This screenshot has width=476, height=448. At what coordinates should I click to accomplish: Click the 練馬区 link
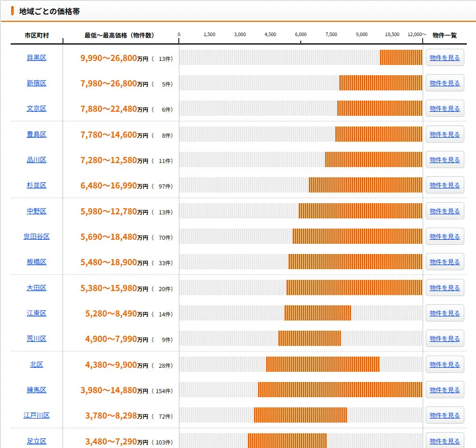(36, 390)
